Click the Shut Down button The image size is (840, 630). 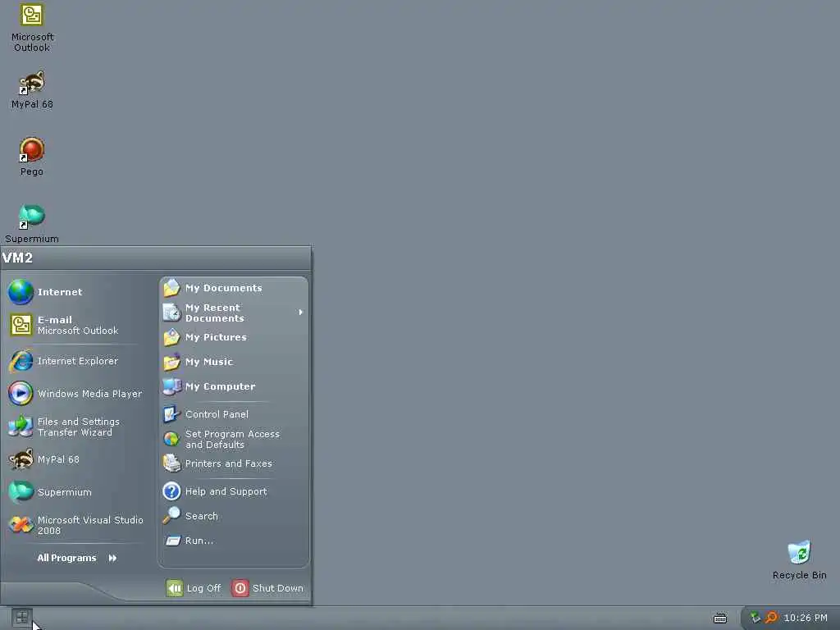[267, 588]
